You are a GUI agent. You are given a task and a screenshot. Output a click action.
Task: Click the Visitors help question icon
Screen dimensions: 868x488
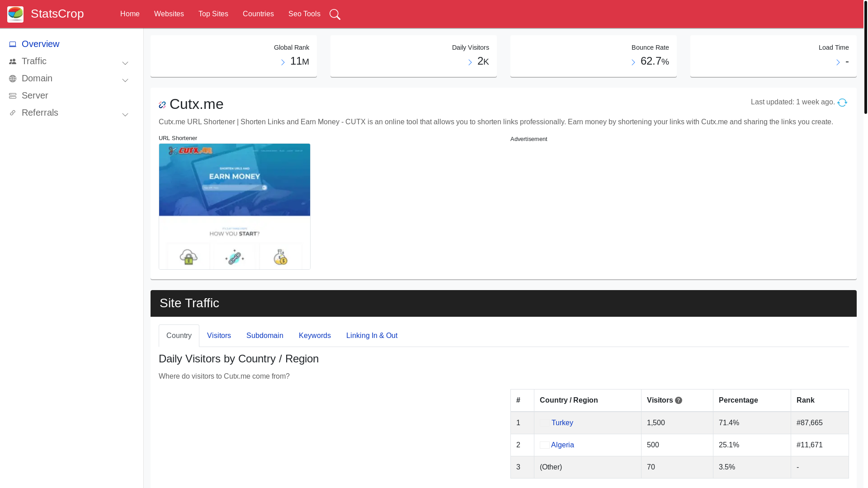[679, 401]
